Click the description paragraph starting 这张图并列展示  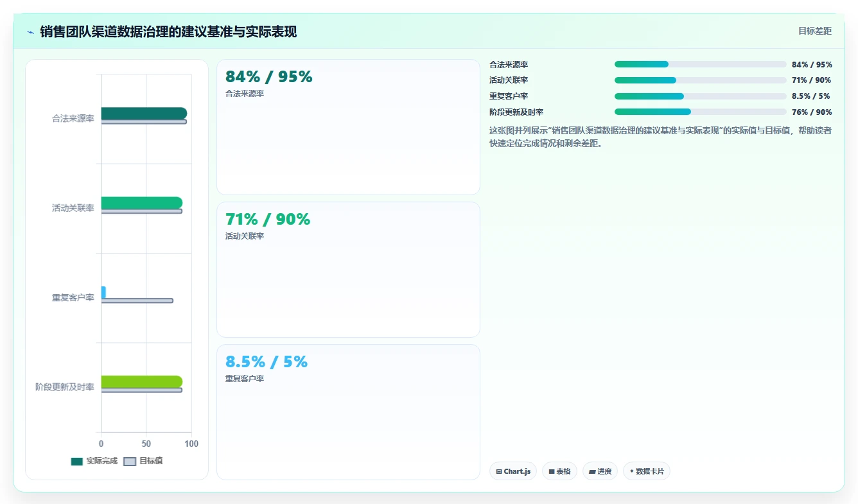pyautogui.click(x=660, y=137)
